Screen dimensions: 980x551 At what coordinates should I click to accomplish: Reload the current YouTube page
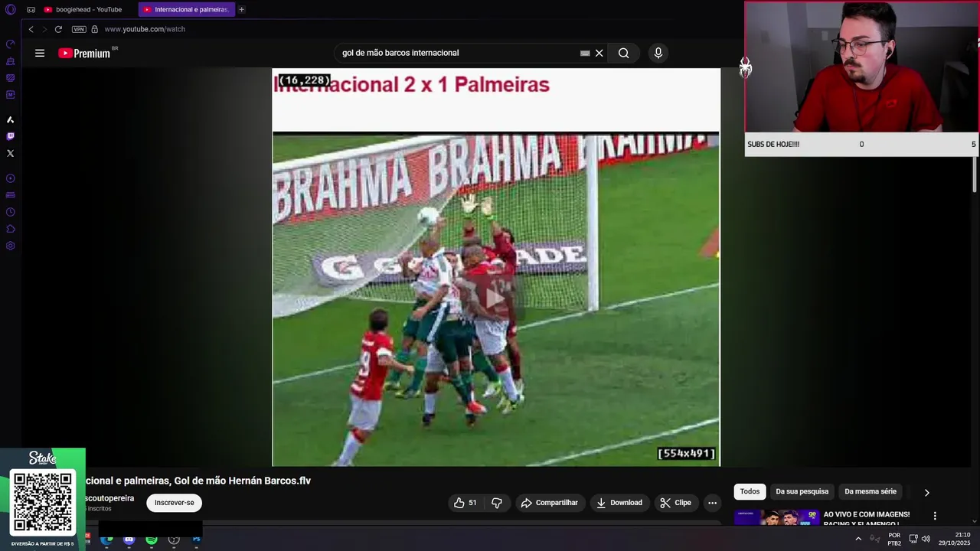(58, 29)
